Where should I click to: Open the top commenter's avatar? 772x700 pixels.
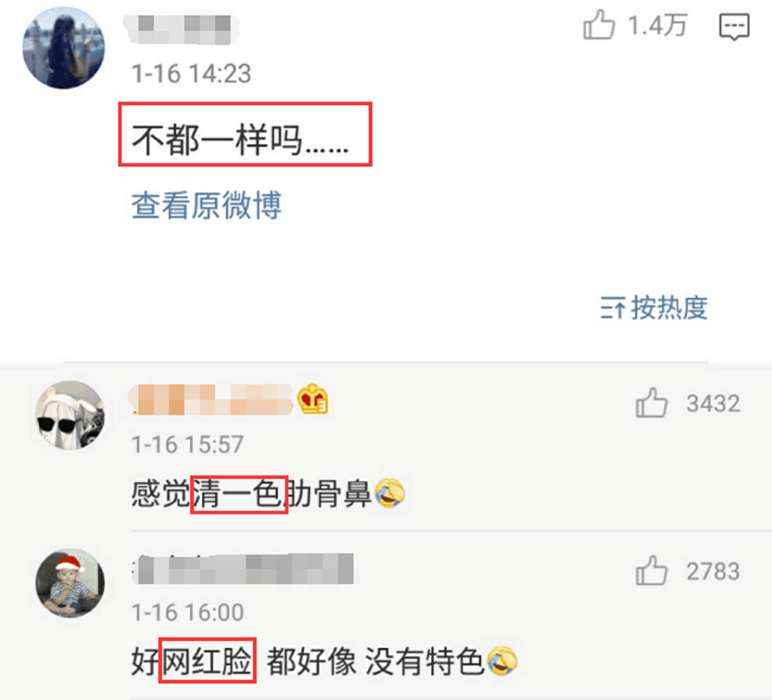click(x=64, y=48)
